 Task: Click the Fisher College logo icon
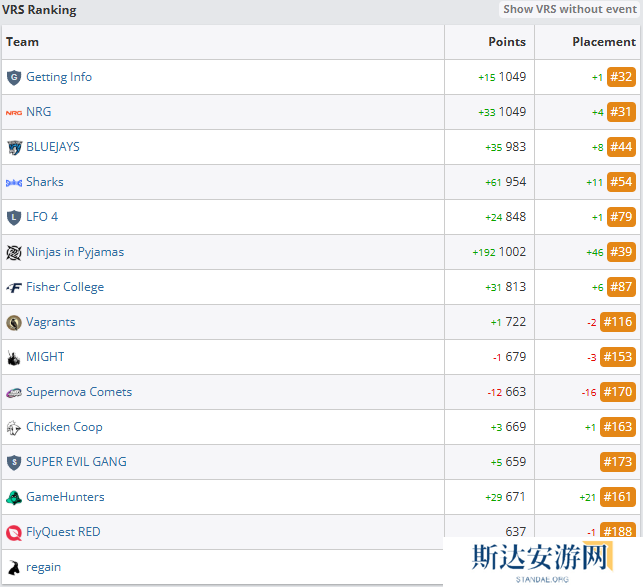14,287
